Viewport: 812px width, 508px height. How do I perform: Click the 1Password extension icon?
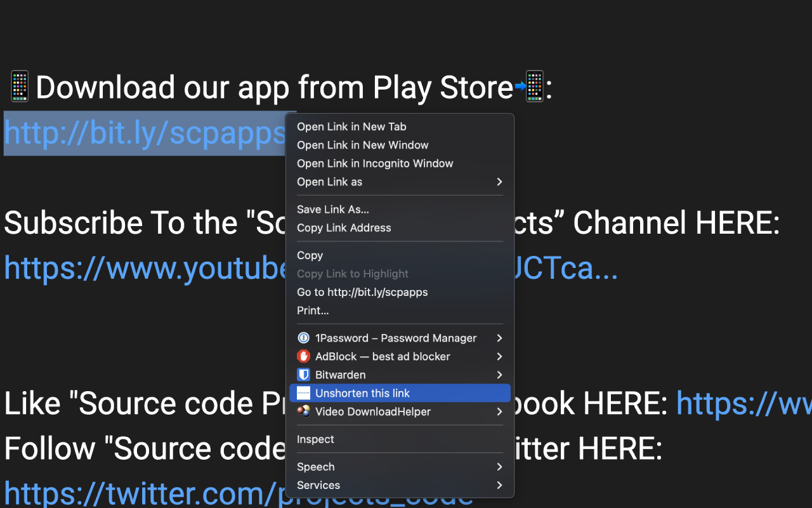(303, 338)
